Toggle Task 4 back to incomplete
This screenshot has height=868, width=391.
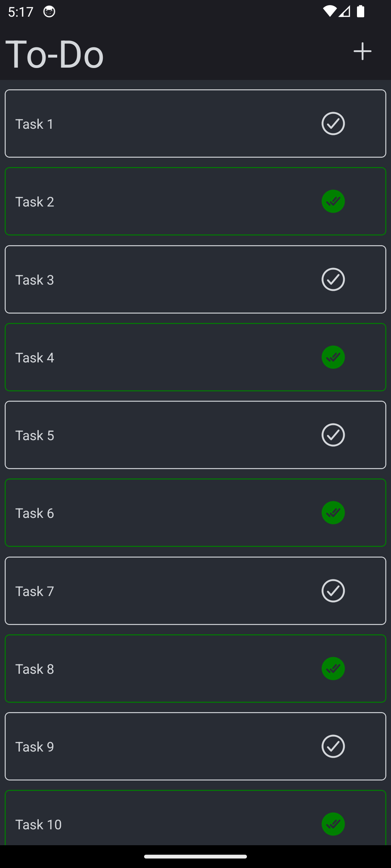[x=333, y=357]
